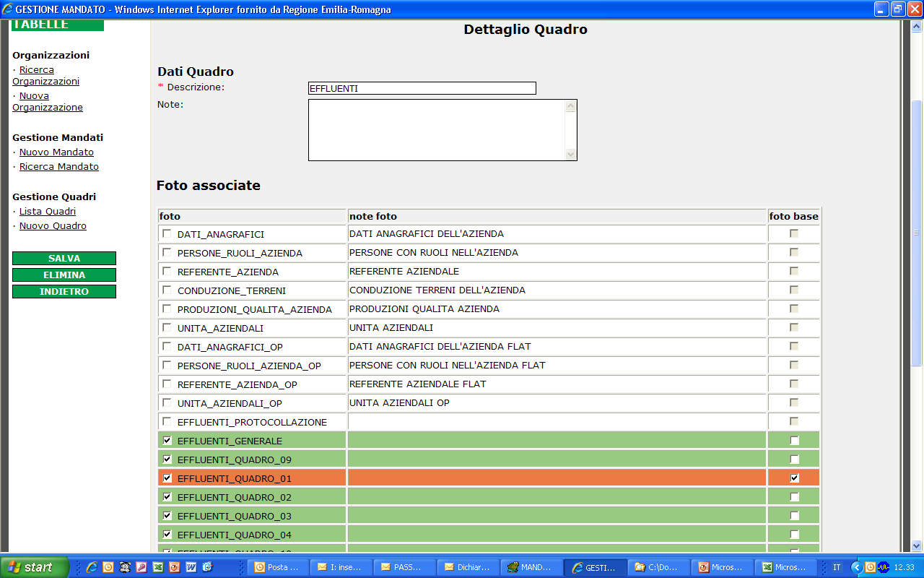Image resolution: width=924 pixels, height=578 pixels.
Task: Switch to Posta taskbar window
Action: point(278,567)
